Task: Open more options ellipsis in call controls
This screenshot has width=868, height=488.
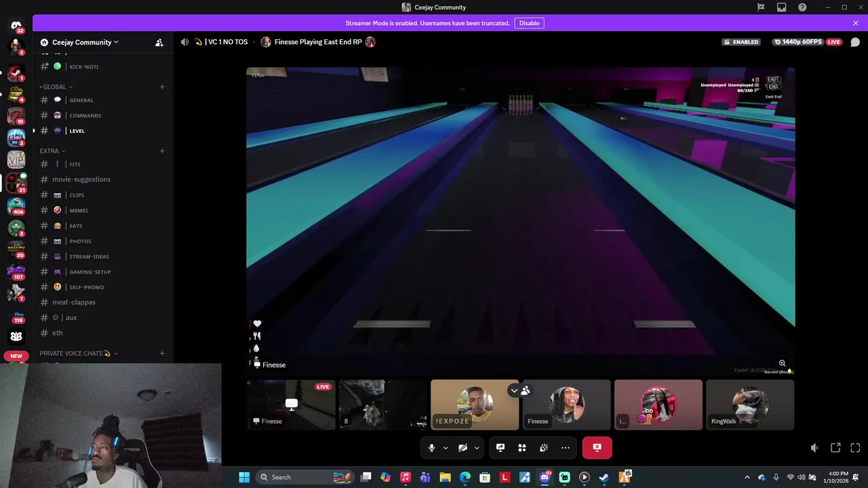Action: click(566, 447)
